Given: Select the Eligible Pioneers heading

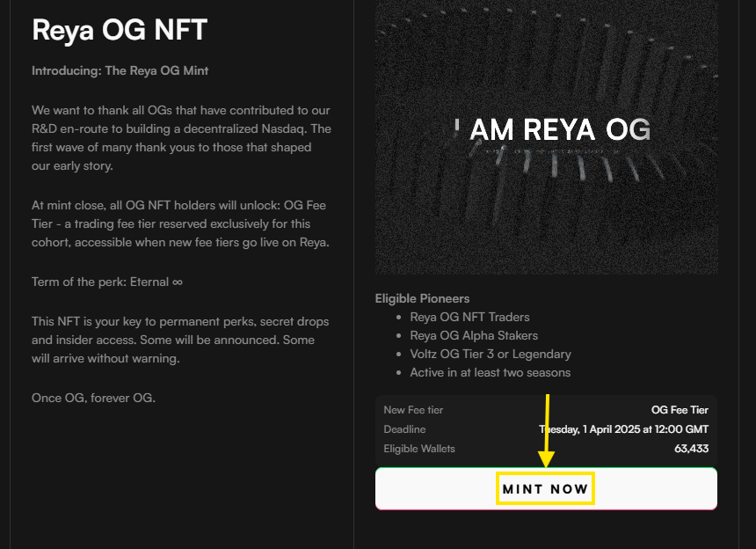Looking at the screenshot, I should click(422, 298).
